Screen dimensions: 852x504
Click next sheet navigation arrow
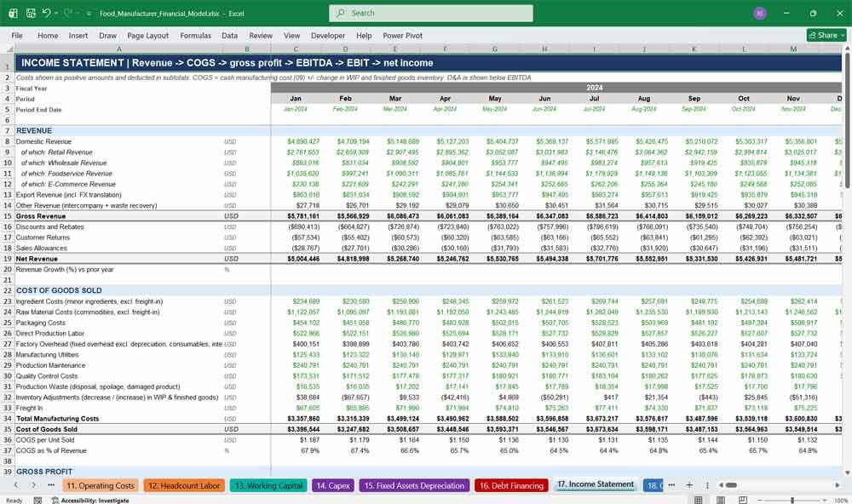point(34,485)
